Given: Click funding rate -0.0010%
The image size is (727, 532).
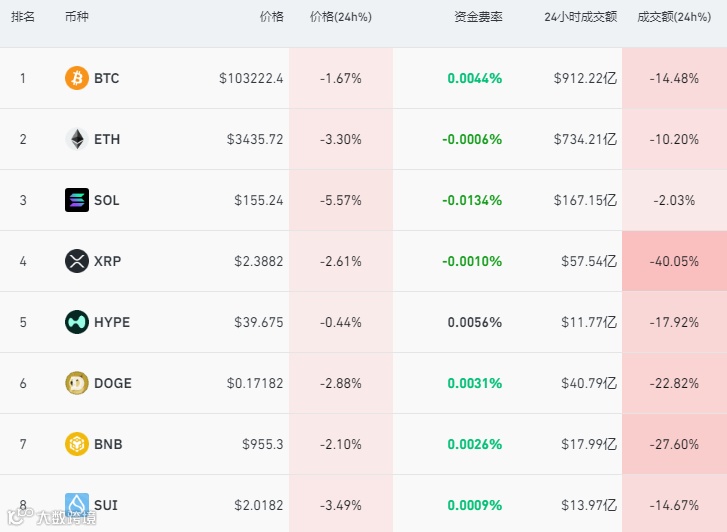Looking at the screenshot, I should tap(472, 261).
